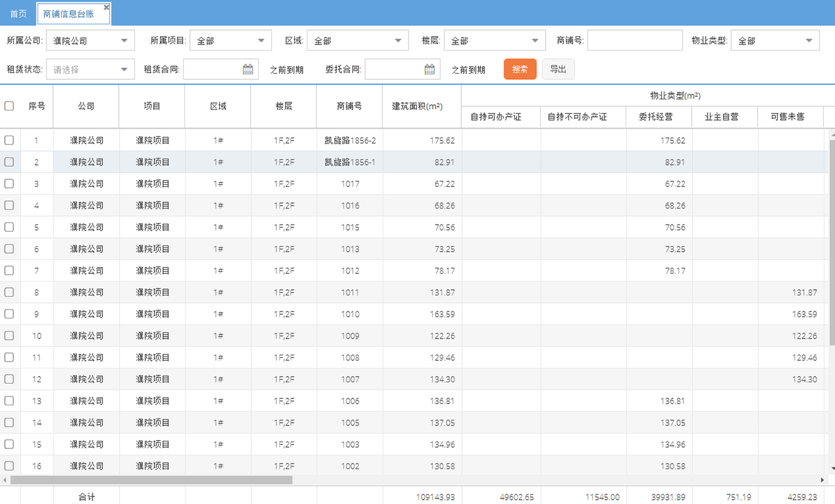This screenshot has width=835, height=504.
Task: Click the 商铺号 column header
Action: point(350,106)
